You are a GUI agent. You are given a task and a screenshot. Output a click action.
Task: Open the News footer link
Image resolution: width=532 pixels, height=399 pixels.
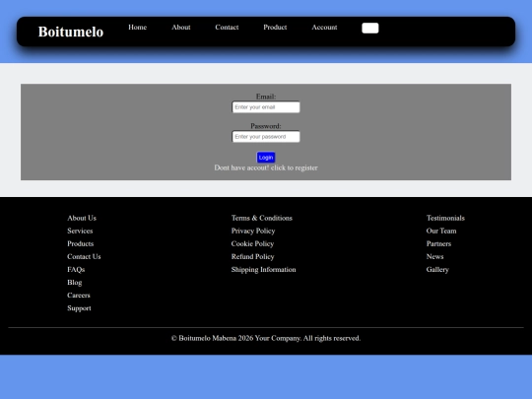coord(435,256)
